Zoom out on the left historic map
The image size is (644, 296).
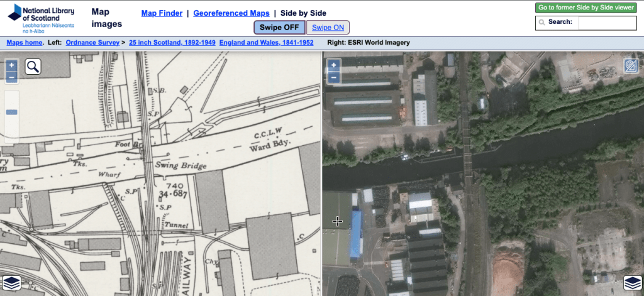pyautogui.click(x=11, y=78)
